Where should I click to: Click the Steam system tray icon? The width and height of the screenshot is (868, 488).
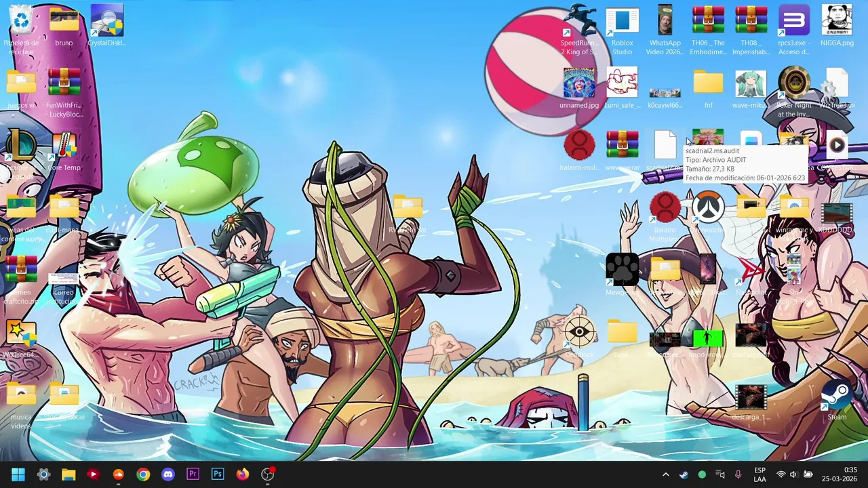pyautogui.click(x=684, y=474)
